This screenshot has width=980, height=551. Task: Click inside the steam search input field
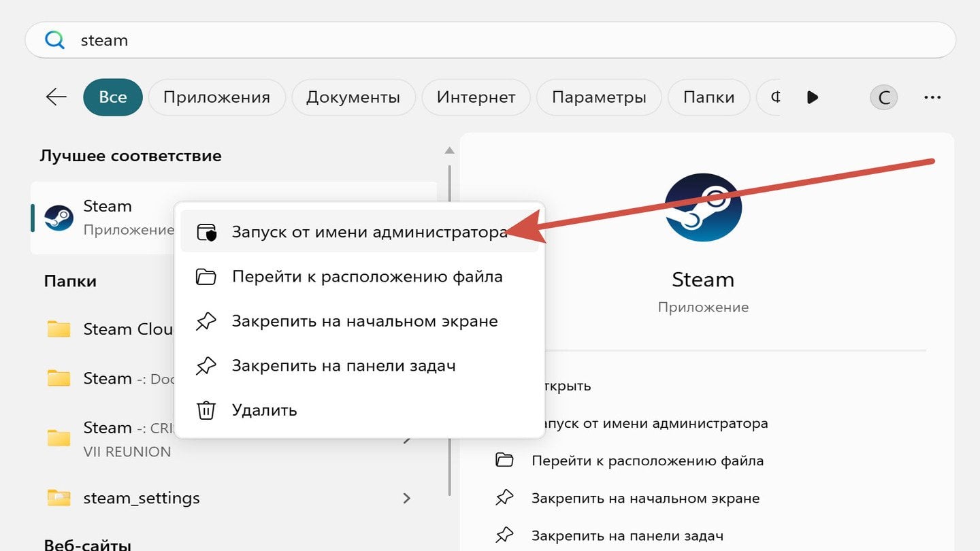click(x=272, y=39)
